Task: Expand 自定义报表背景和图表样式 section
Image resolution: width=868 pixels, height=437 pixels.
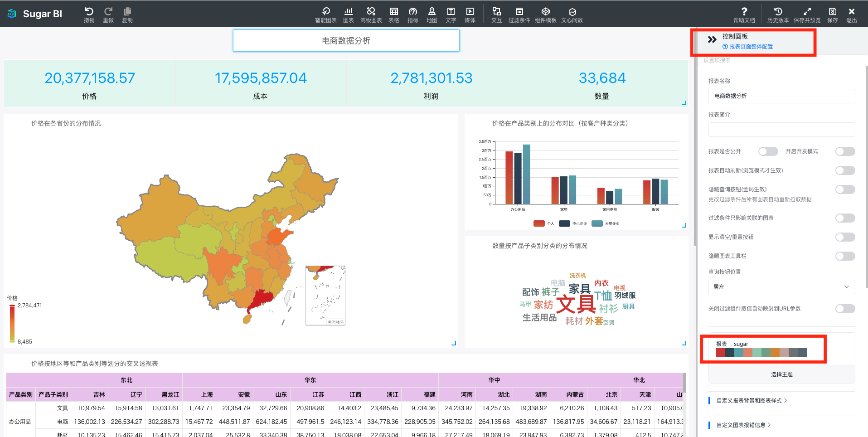Action: point(752,401)
